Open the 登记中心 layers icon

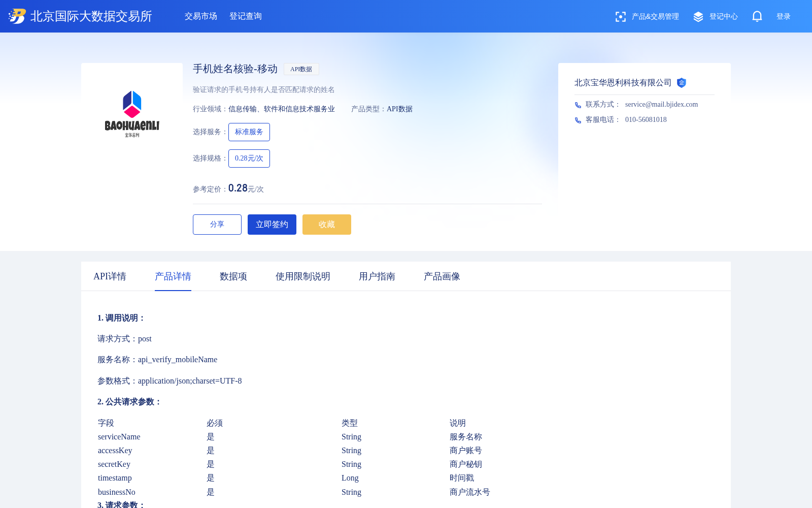[x=698, y=17]
